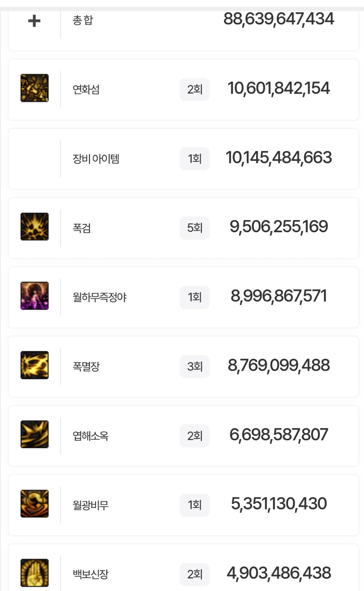Click the 88,639,647,434 total damage value
The width and height of the screenshot is (364, 591).
[279, 19]
